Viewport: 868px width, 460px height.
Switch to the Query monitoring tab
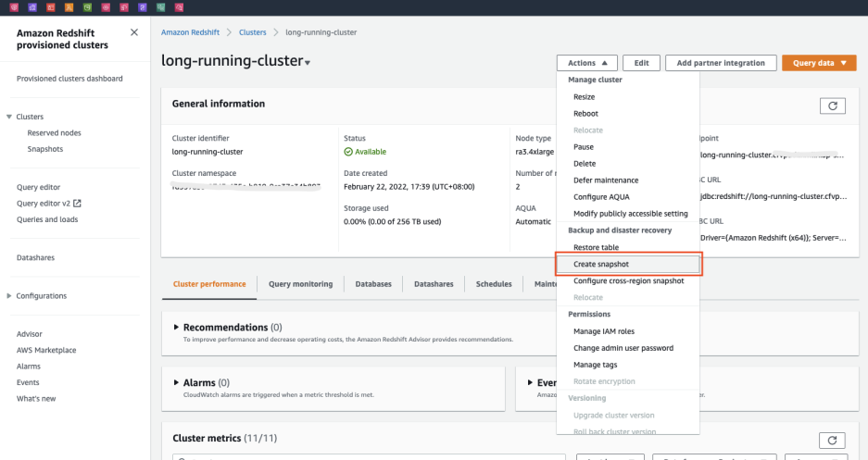pyautogui.click(x=300, y=284)
